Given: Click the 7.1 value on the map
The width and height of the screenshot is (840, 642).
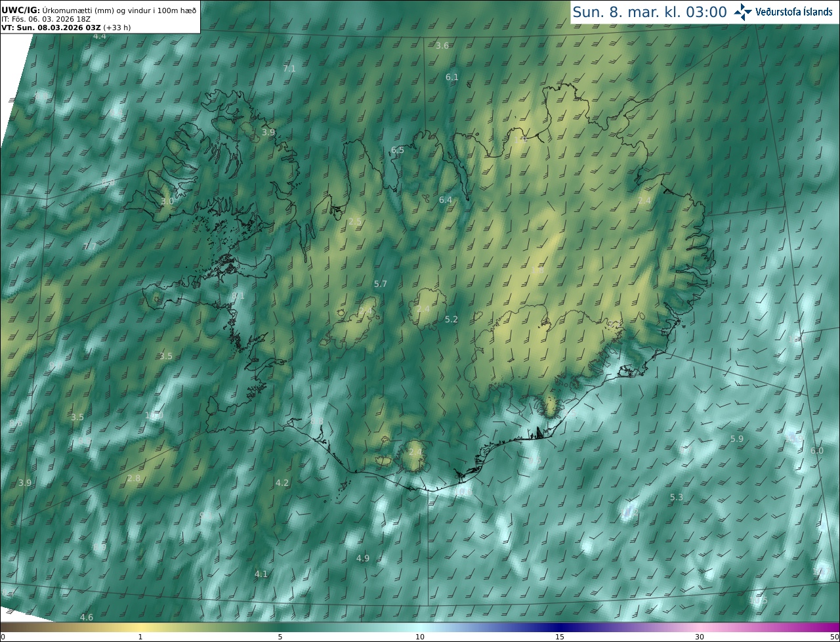Looking at the screenshot, I should click(x=289, y=68).
